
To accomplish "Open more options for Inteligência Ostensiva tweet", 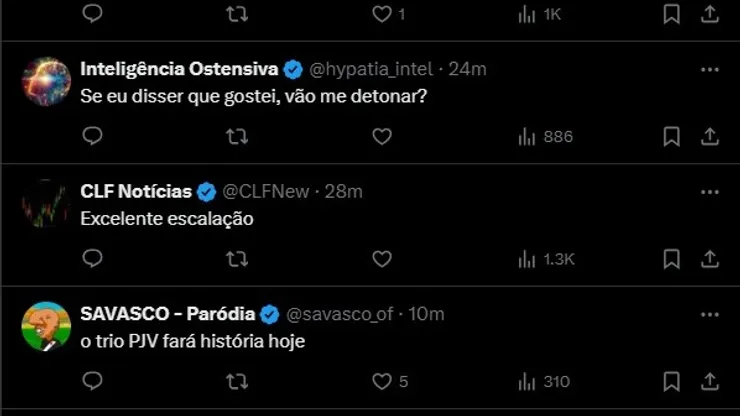I will 709,69.
